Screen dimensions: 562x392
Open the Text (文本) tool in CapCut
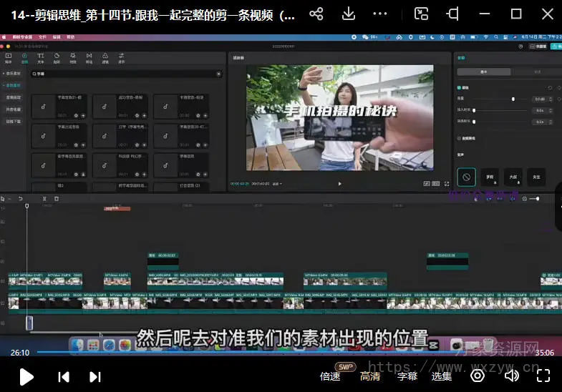pyautogui.click(x=41, y=58)
